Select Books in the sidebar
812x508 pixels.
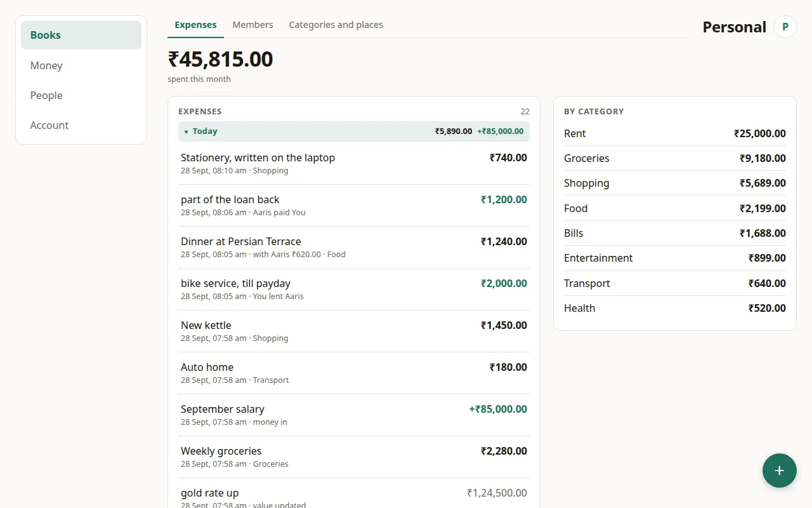81,35
